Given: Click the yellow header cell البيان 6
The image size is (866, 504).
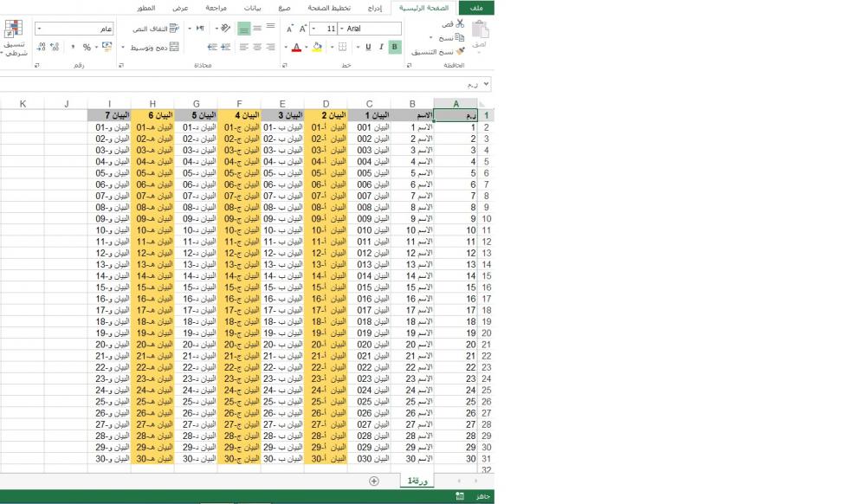Looking at the screenshot, I should 152,115.
